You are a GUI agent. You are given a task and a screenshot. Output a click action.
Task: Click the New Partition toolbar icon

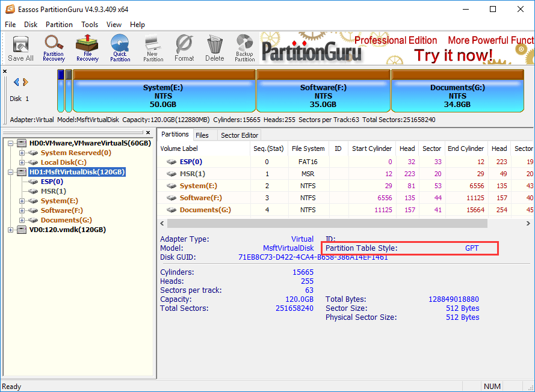click(x=153, y=49)
